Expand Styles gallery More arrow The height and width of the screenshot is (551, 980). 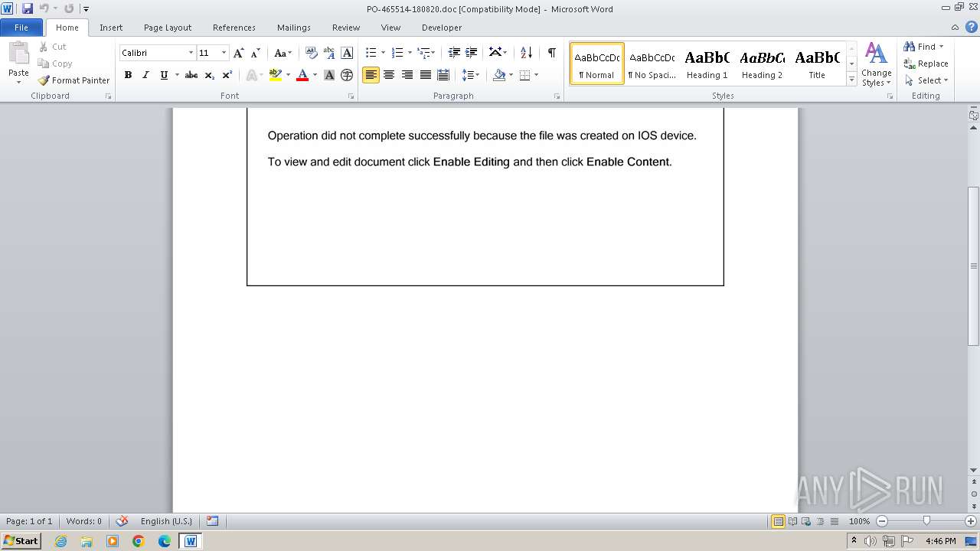[x=851, y=78]
